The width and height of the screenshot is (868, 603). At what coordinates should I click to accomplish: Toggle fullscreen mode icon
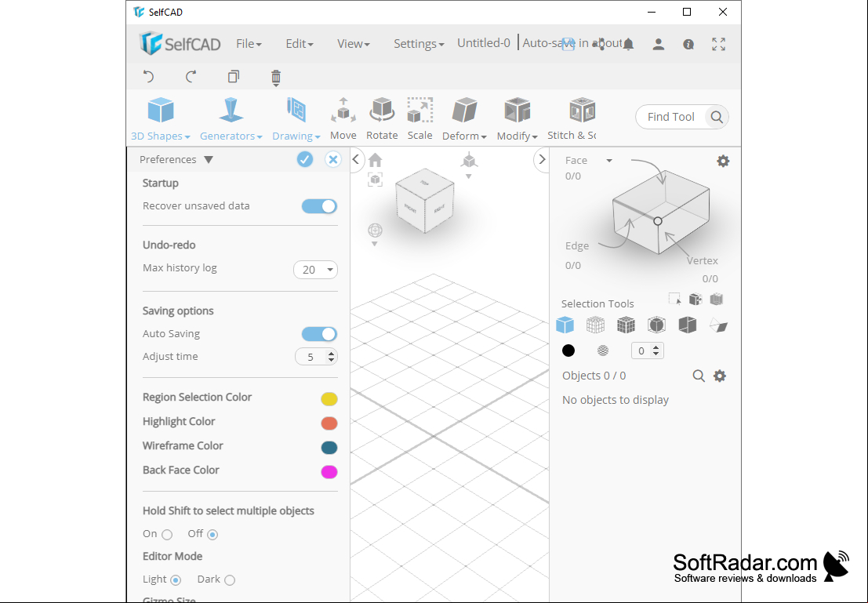coord(718,44)
